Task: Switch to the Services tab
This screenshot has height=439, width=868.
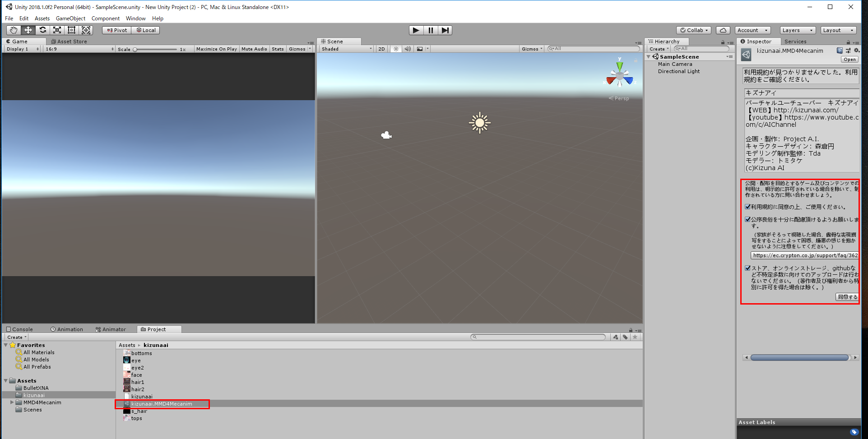Action: pyautogui.click(x=795, y=42)
